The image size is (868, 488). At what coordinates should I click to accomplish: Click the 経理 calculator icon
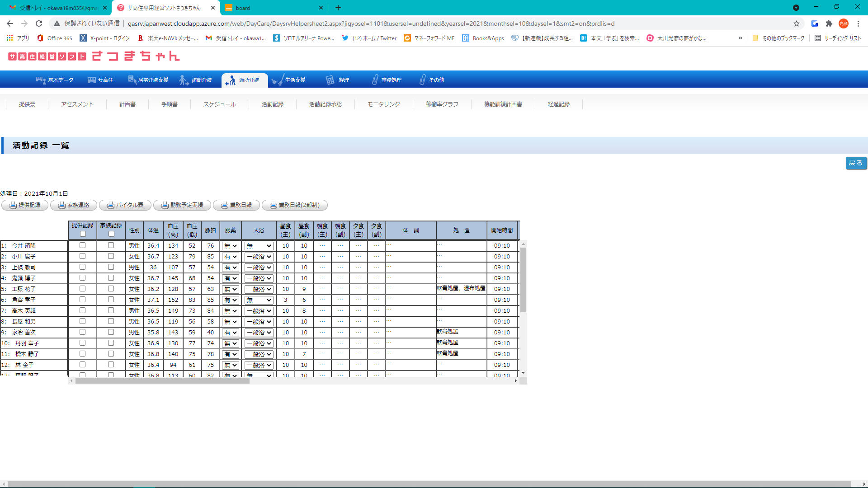coord(330,80)
